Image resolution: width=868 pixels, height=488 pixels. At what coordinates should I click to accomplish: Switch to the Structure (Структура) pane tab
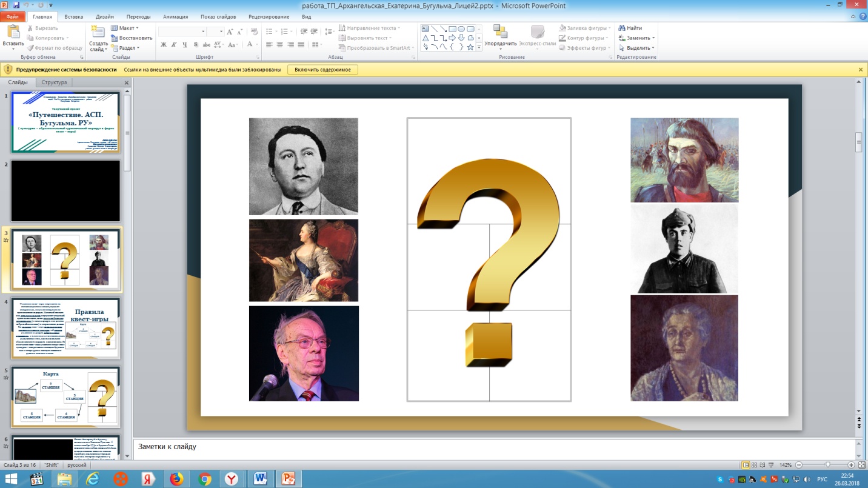pos(54,82)
